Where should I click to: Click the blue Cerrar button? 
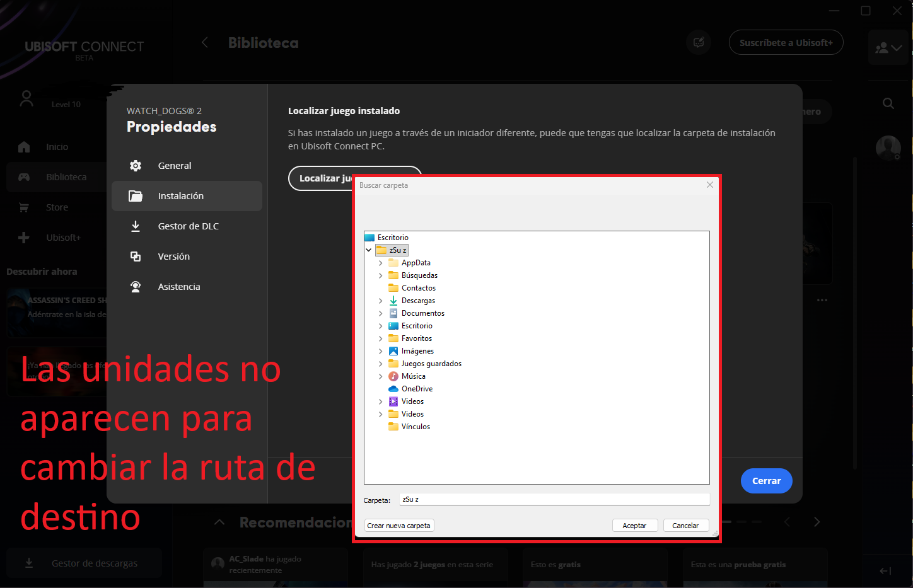pos(766,481)
